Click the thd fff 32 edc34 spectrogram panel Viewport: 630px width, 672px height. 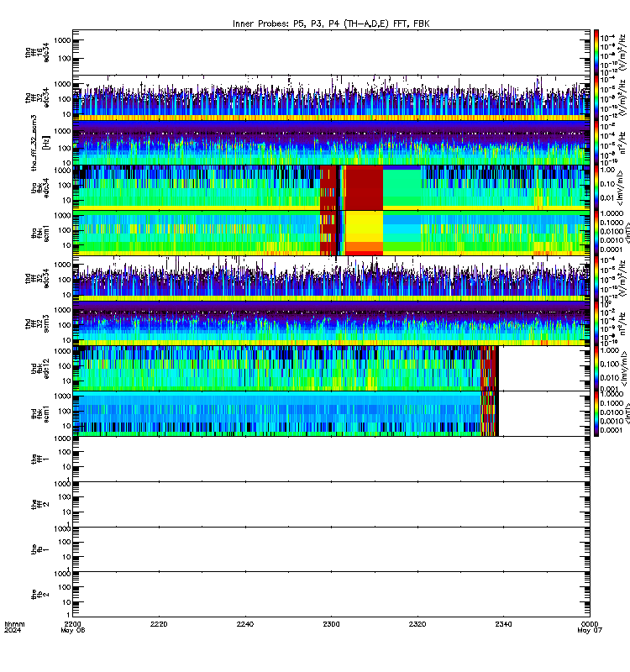click(331, 279)
